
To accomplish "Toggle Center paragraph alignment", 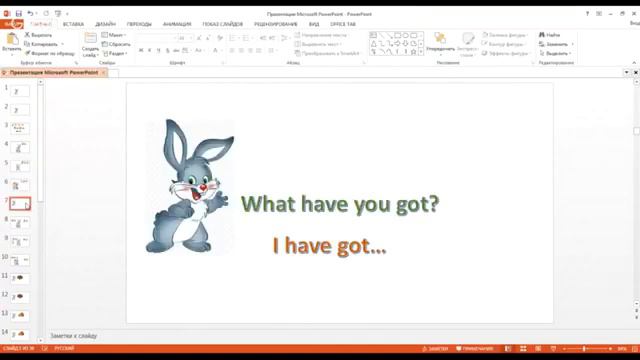I will [x=241, y=50].
